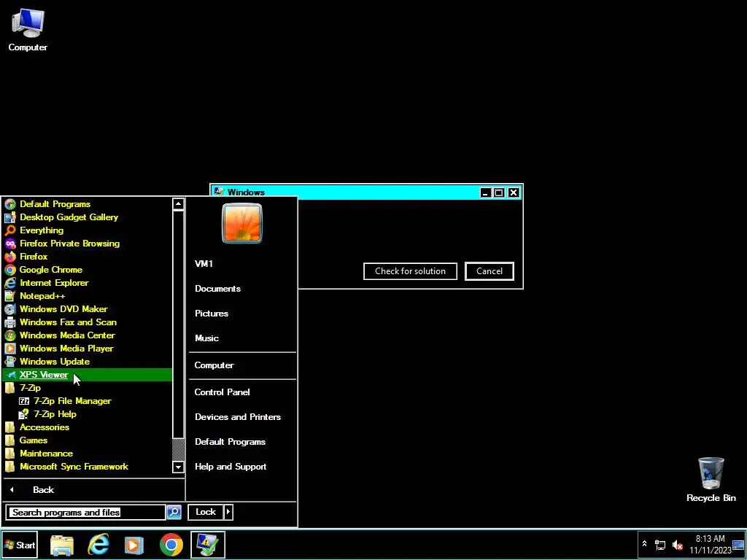Click the programs list scroll up arrow

point(178,204)
